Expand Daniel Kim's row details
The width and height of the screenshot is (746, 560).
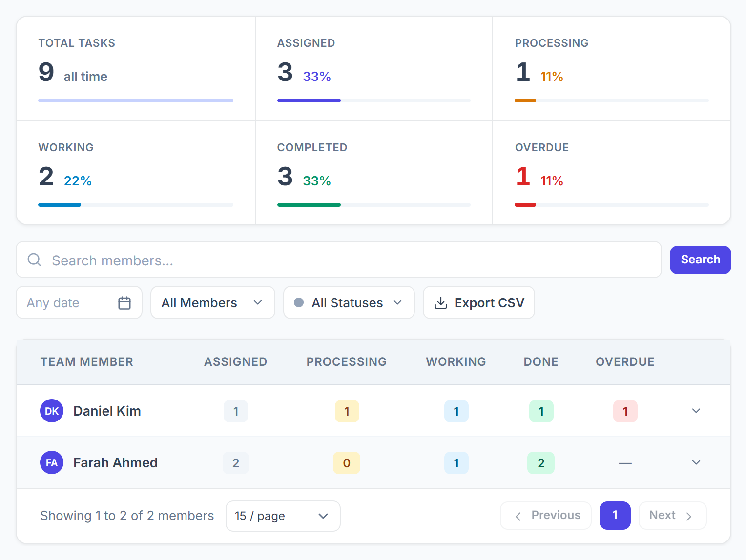pyautogui.click(x=696, y=411)
